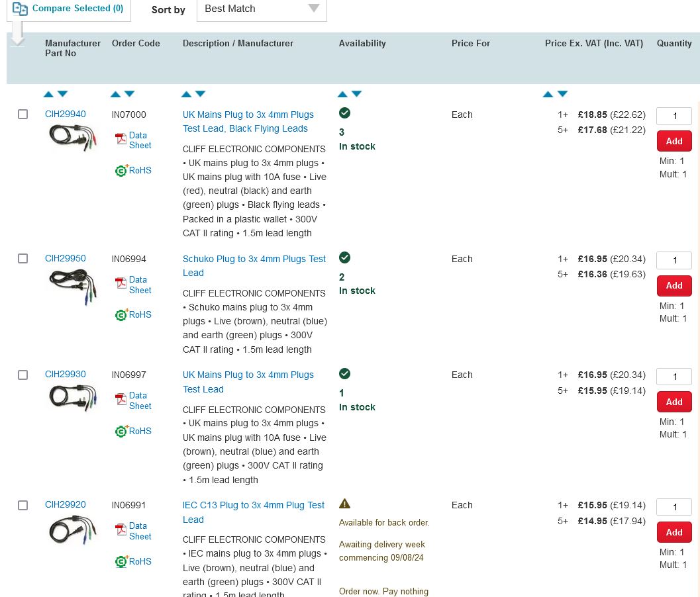Tick the checkbox for CIH29920
The width and height of the screenshot is (700, 597).
pyautogui.click(x=23, y=505)
